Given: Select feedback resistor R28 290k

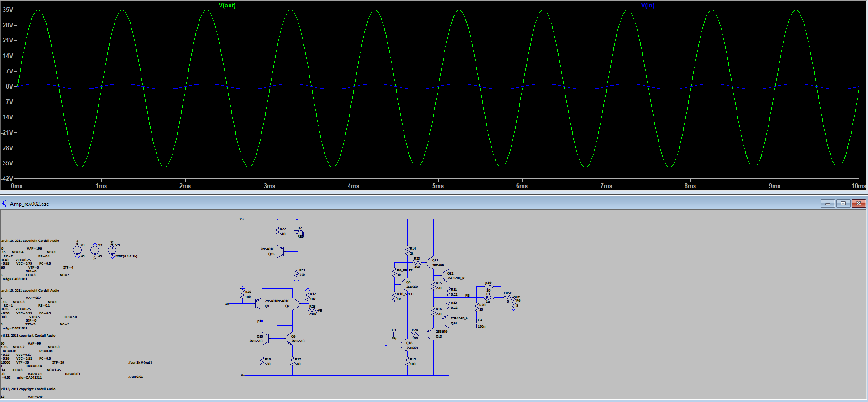Looking at the screenshot, I should [x=312, y=310].
